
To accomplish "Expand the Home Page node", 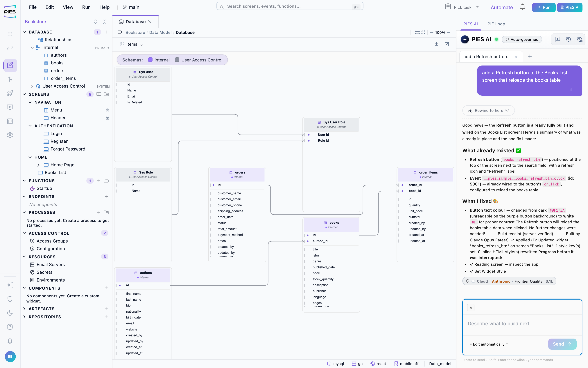I will [x=38, y=165].
